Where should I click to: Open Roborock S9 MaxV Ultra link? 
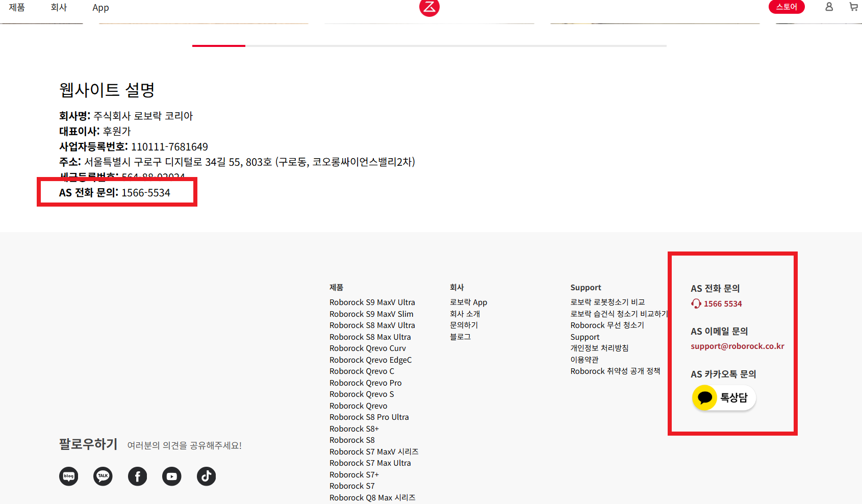372,303
